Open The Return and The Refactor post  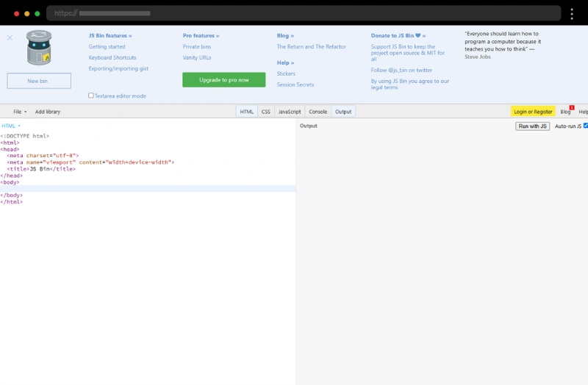pos(311,46)
